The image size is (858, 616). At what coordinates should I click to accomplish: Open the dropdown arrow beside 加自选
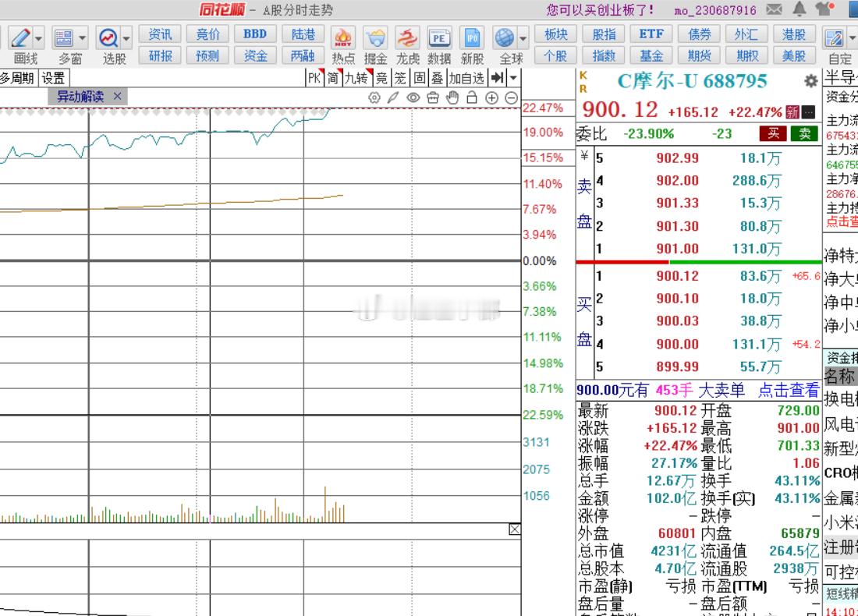click(x=512, y=77)
